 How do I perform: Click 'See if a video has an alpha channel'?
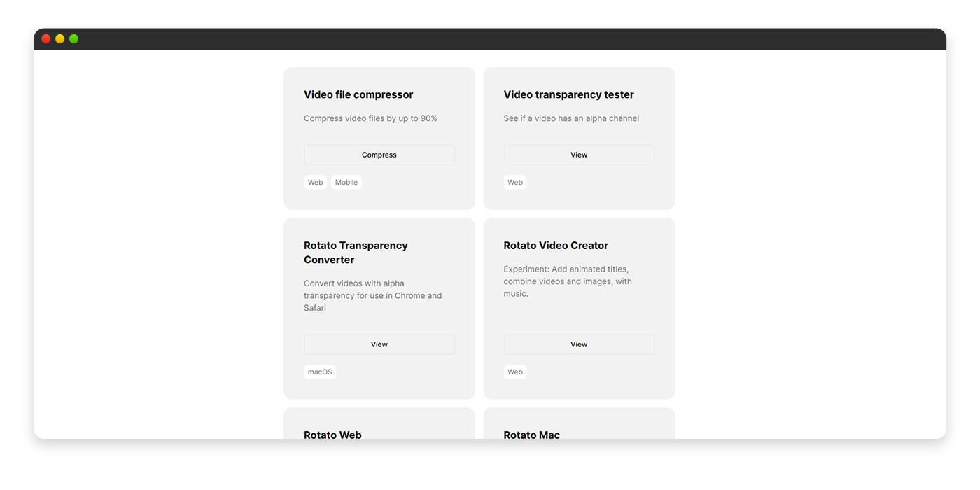(x=571, y=118)
